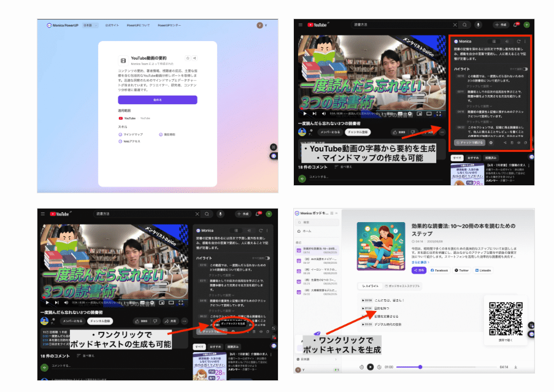This screenshot has height=392, width=554.
Task: Click purple share button on podcast page
Action: click(x=419, y=271)
